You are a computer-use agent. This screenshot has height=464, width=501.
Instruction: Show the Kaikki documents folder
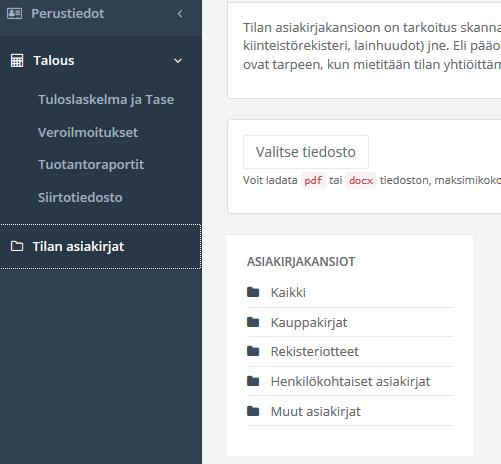click(x=288, y=292)
